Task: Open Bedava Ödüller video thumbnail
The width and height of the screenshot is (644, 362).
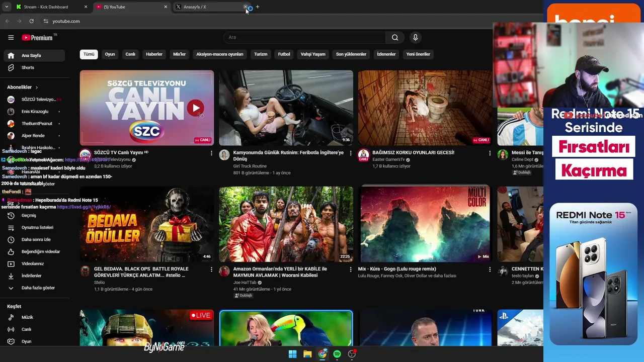Action: (146, 224)
